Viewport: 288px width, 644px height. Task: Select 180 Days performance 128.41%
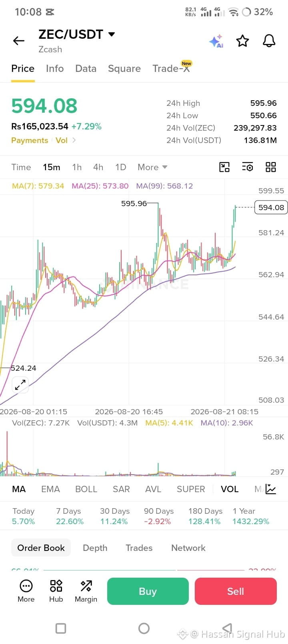[205, 516]
